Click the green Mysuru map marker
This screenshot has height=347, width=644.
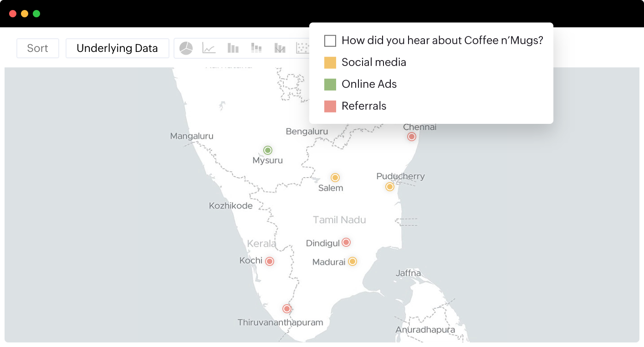coord(268,150)
